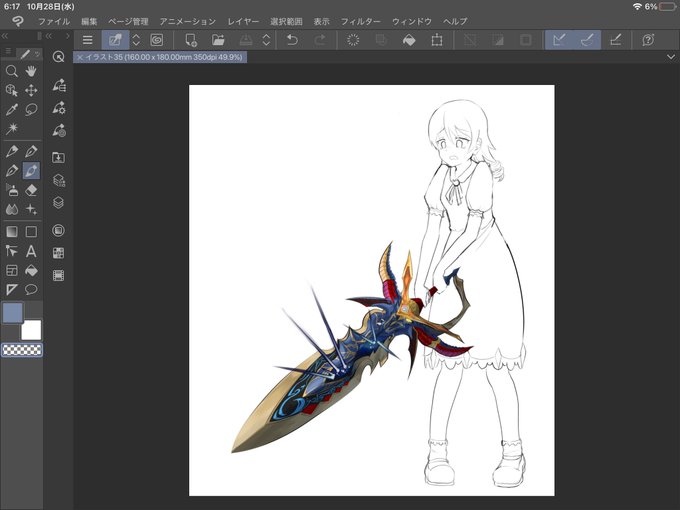This screenshot has height=510, width=680.
Task: Select the Ruler triangle tool
Action: click(12, 289)
